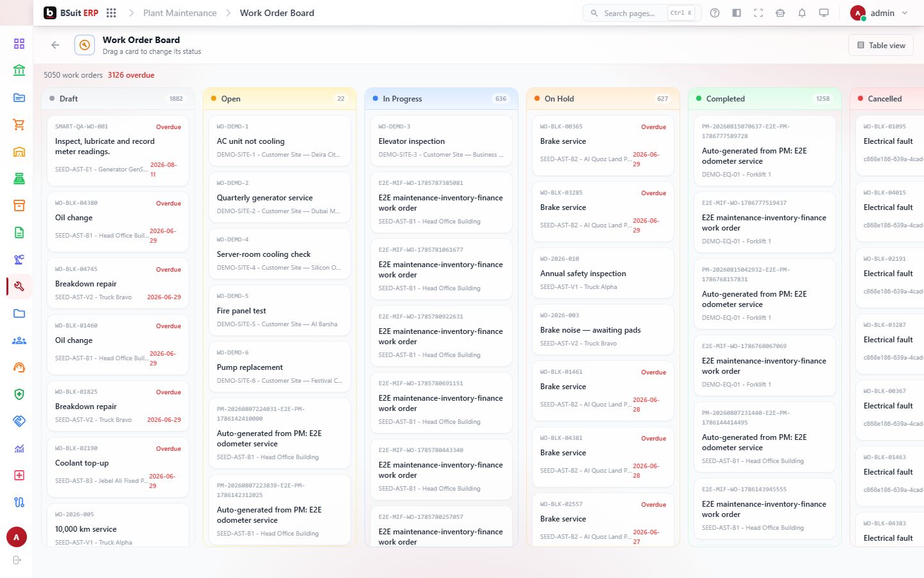Select the Annual safety inspection card
This screenshot has height=578, width=924.
603,273
